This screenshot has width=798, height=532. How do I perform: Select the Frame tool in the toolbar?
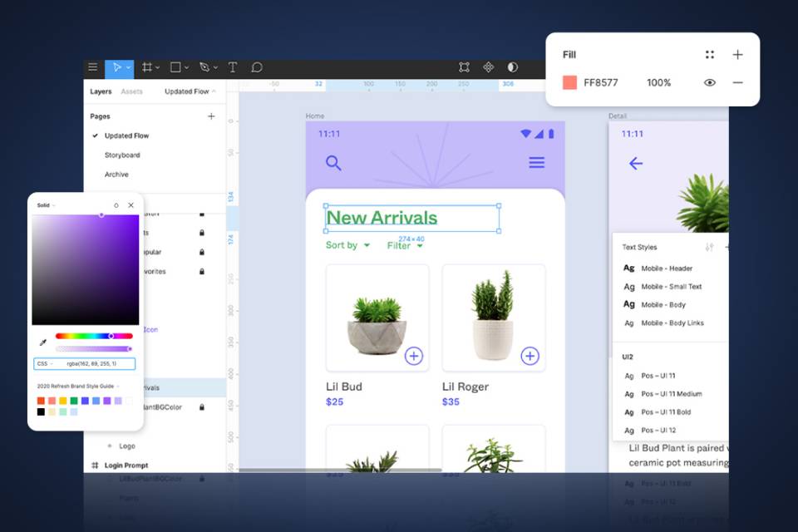coord(148,67)
